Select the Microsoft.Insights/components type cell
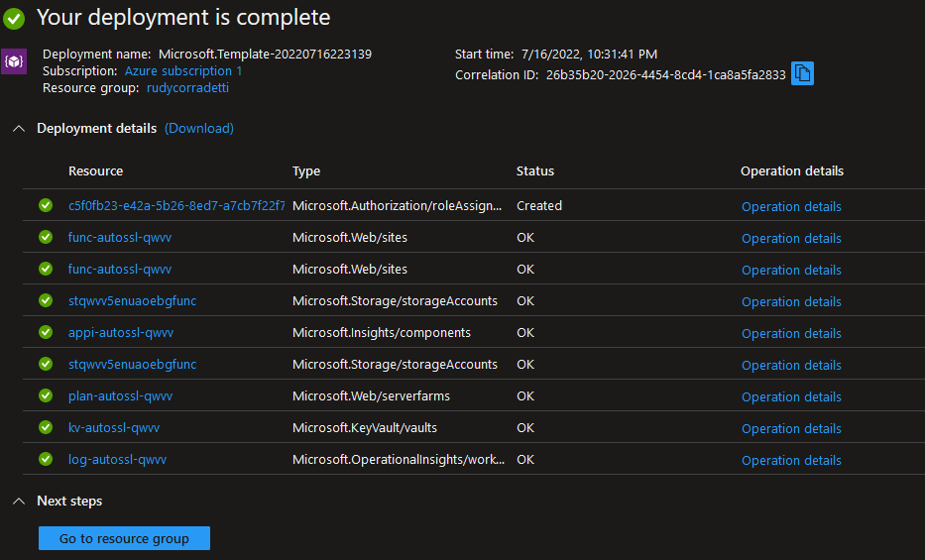This screenshot has height=560, width=925. pyautogui.click(x=382, y=332)
